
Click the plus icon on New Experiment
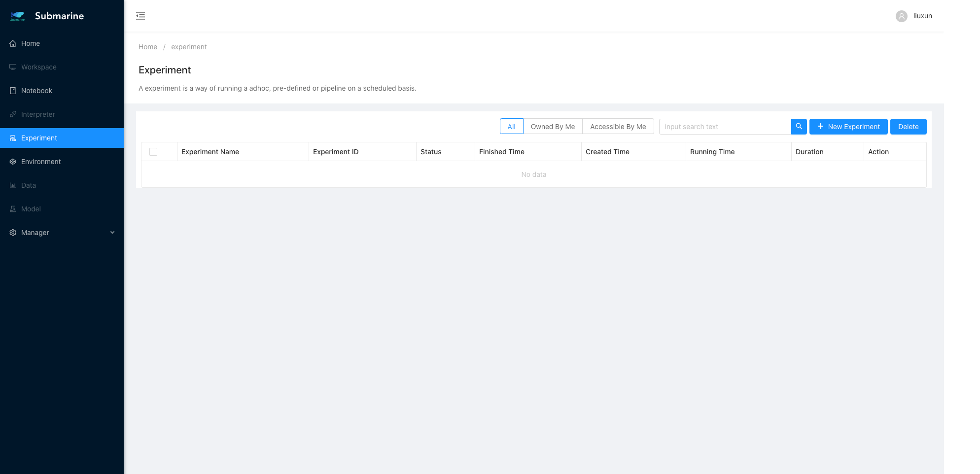click(821, 127)
